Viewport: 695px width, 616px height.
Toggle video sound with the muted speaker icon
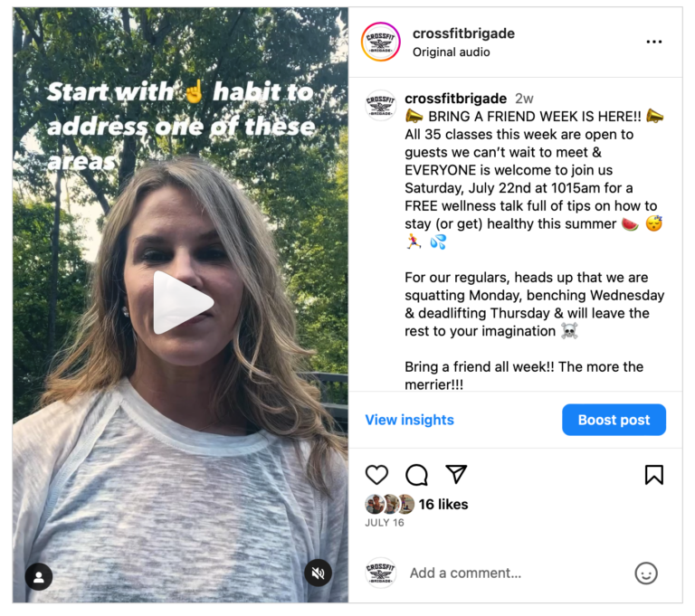coord(318,573)
